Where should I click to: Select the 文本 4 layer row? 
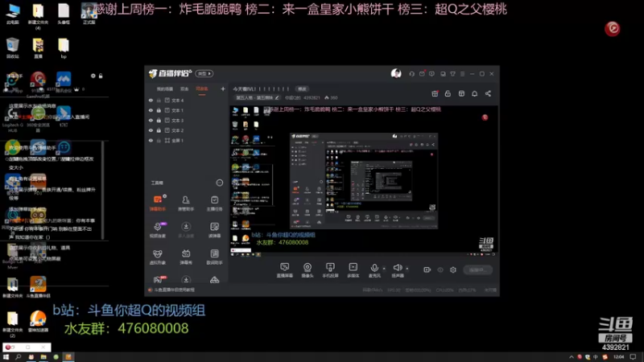(187, 100)
